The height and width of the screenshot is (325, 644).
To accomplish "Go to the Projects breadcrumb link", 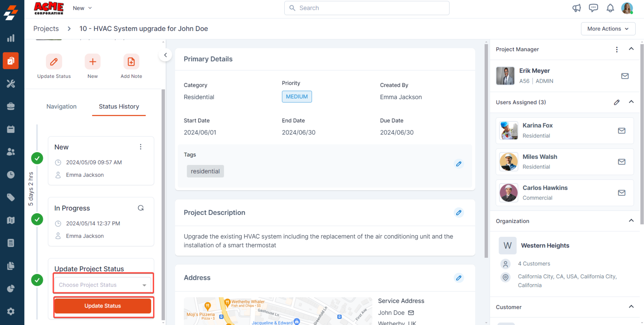I will click(46, 29).
